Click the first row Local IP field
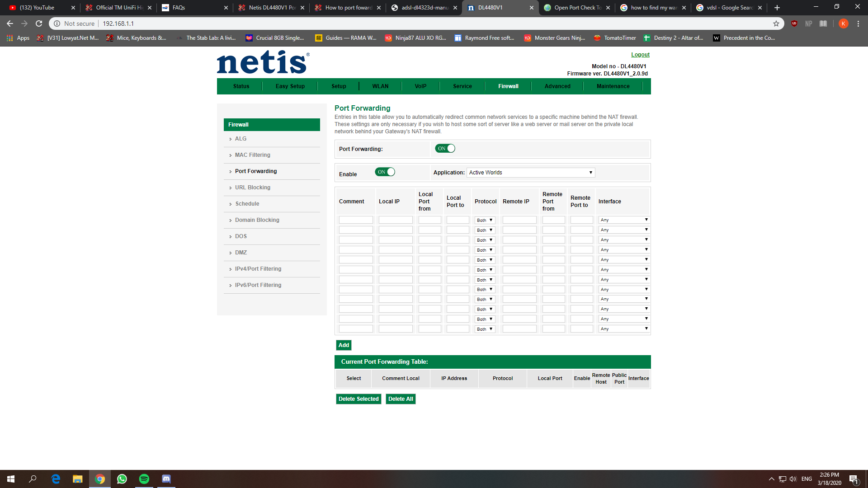 (x=396, y=220)
